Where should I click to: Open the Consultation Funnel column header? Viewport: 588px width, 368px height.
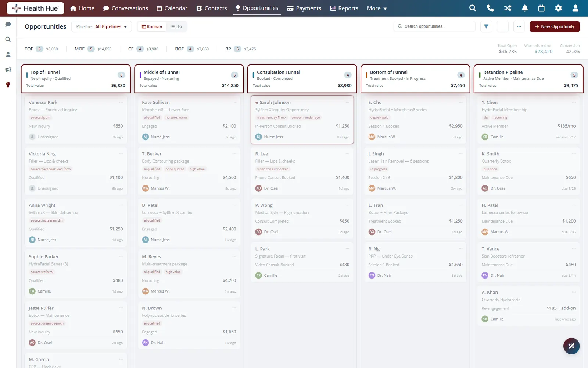pos(302,79)
